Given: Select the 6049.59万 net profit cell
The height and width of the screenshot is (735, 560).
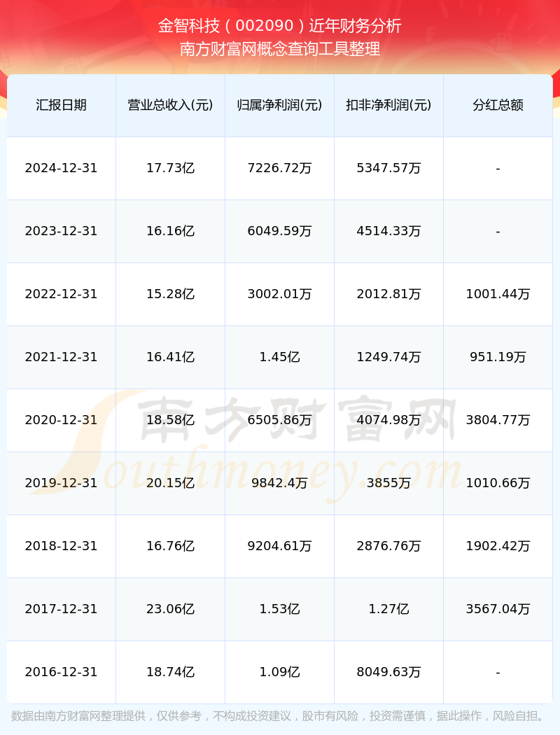Looking at the screenshot, I should point(280,231).
